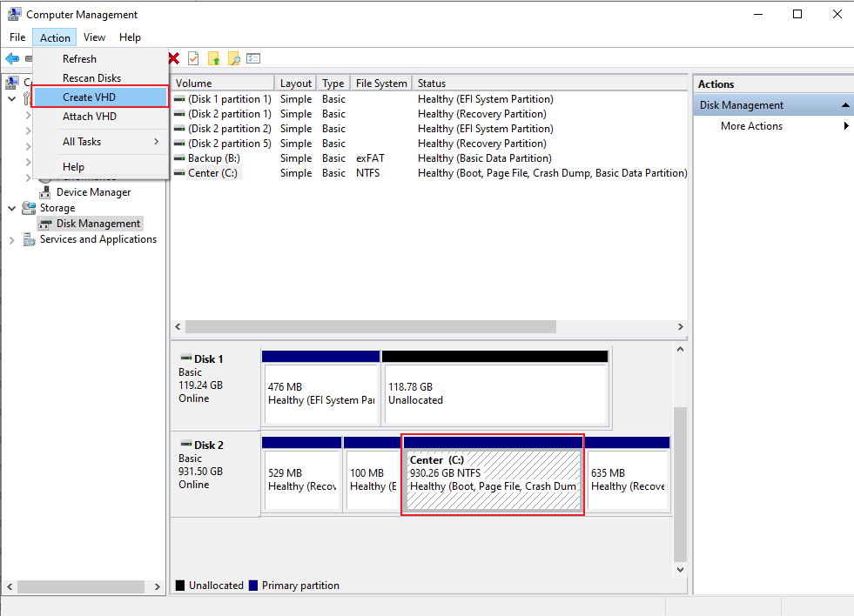Click the red X delete toolbar icon
Image resolution: width=854 pixels, height=616 pixels.
coord(174,58)
